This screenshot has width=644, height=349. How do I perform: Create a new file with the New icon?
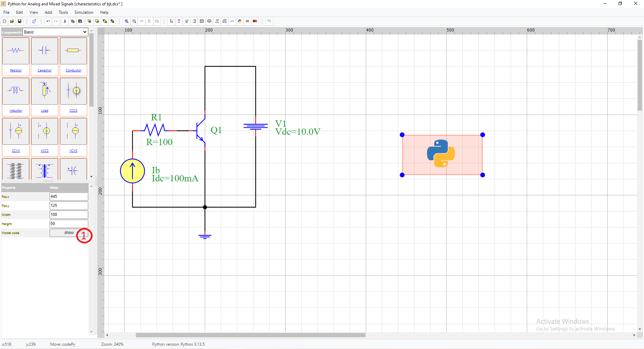[x=4, y=21]
